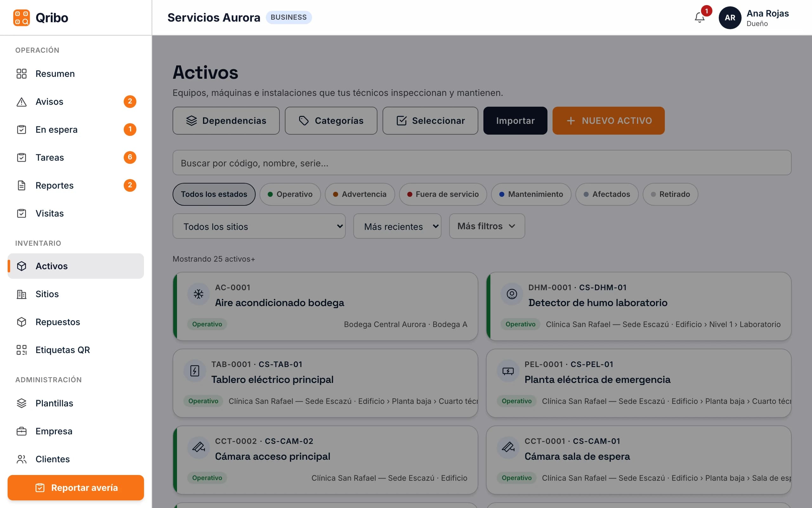812x508 pixels.
Task: Click the Avisos warning triangle icon
Action: click(x=22, y=102)
